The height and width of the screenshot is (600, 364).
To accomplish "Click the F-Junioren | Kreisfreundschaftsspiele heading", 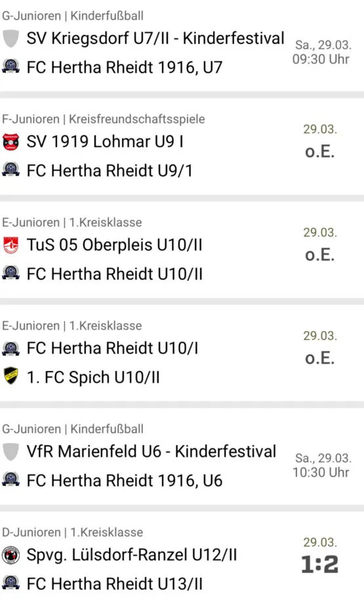I will (x=104, y=119).
